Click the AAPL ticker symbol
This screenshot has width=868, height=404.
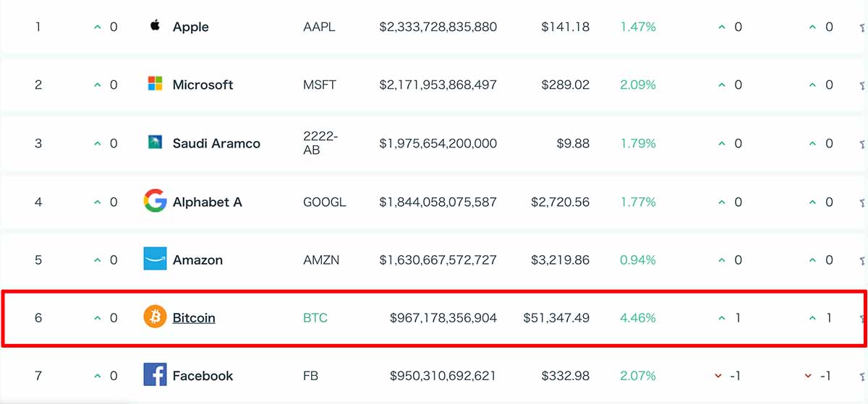click(x=320, y=27)
